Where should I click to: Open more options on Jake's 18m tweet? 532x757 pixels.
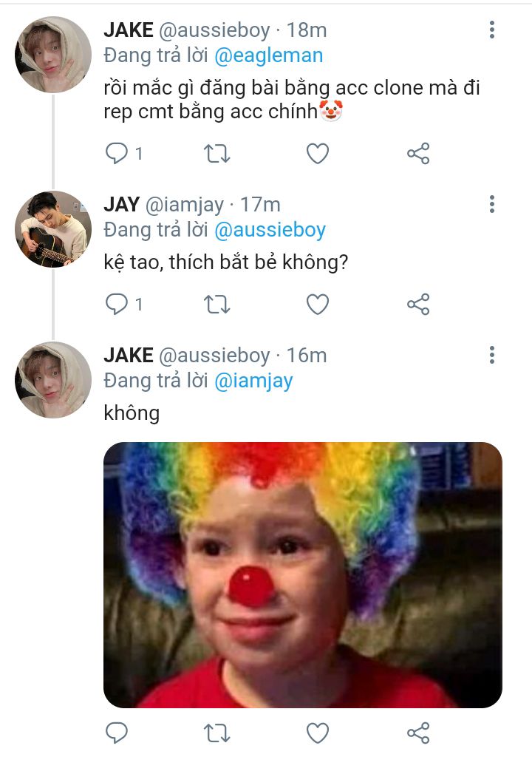click(492, 30)
